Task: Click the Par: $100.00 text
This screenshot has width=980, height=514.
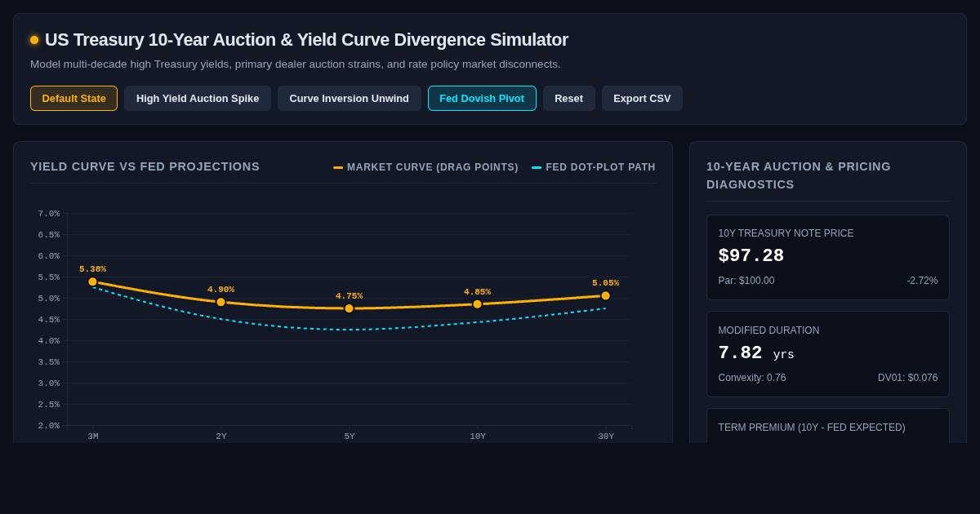Action: 746,281
